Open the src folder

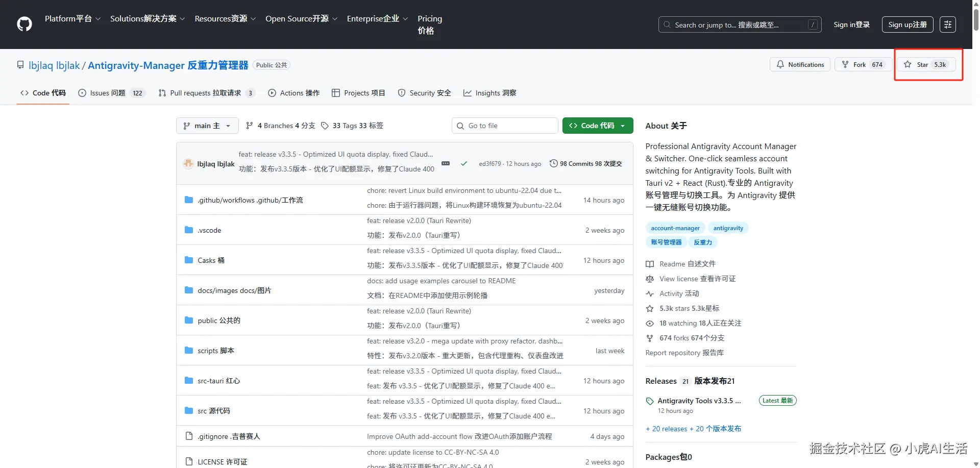(214, 410)
